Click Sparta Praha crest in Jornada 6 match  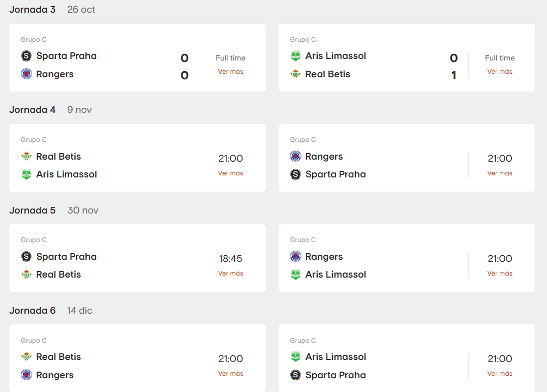click(x=295, y=375)
